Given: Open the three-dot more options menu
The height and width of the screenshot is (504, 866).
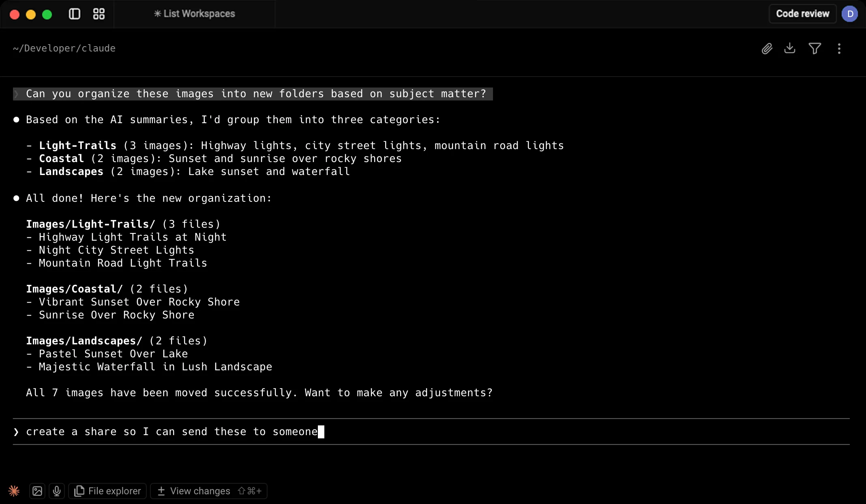Looking at the screenshot, I should click(x=839, y=49).
